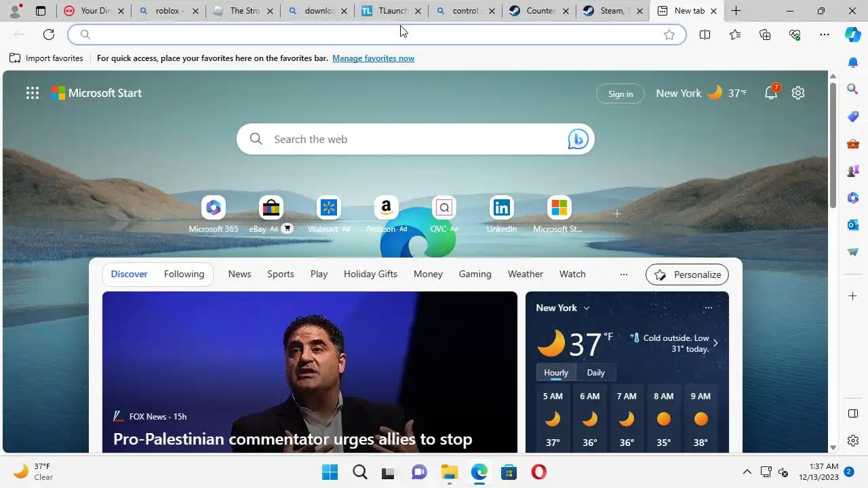Open the Bing chat icon in search box
The height and width of the screenshot is (488, 868).
pos(578,139)
